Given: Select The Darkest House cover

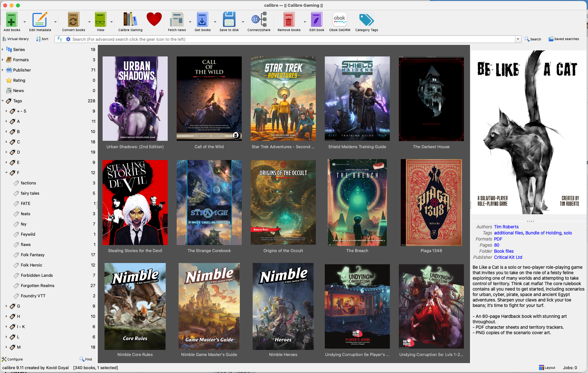Looking at the screenshot, I should pos(431,99).
